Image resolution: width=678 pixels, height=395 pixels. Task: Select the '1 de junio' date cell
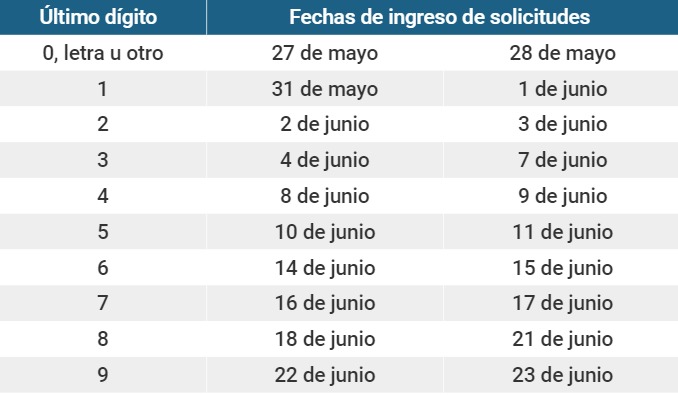[561, 89]
